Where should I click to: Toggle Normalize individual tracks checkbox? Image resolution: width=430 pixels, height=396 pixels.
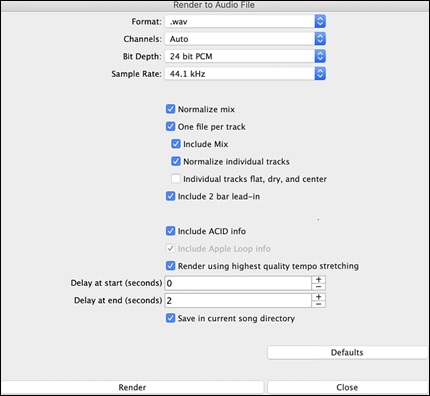coord(176,161)
